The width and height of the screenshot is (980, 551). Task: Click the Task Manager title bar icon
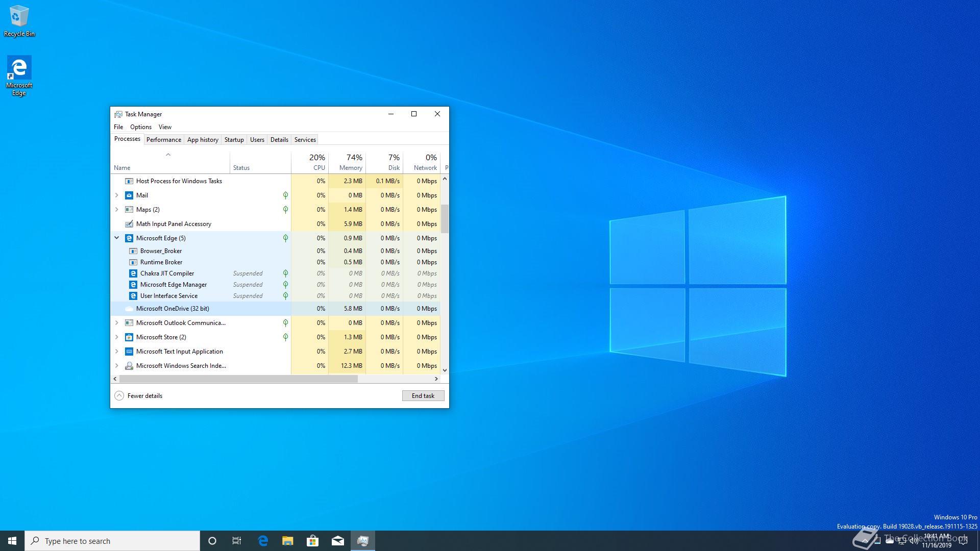coord(118,114)
